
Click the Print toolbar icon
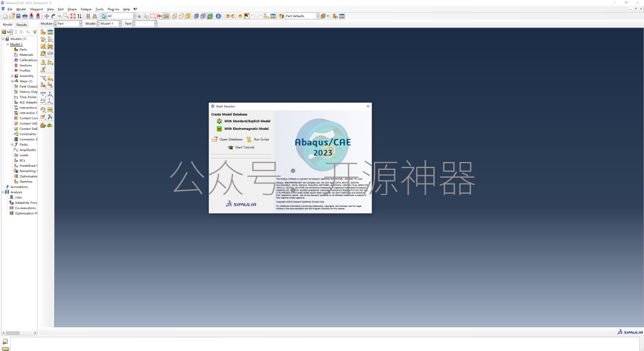[x=24, y=16]
